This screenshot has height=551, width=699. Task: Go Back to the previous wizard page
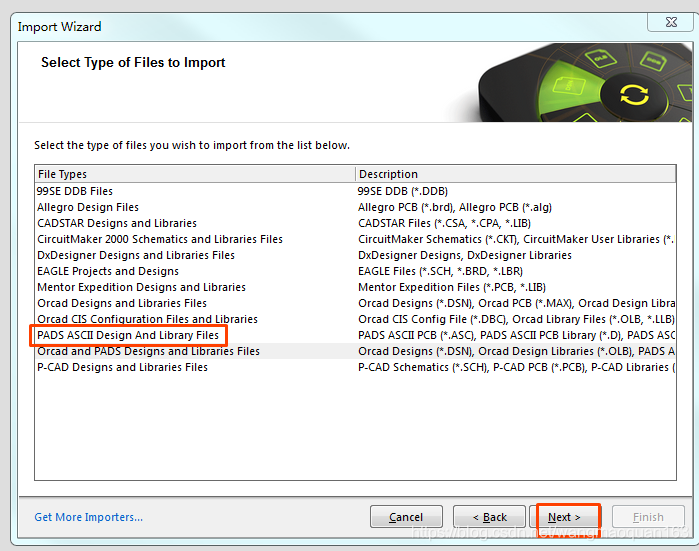tap(489, 517)
